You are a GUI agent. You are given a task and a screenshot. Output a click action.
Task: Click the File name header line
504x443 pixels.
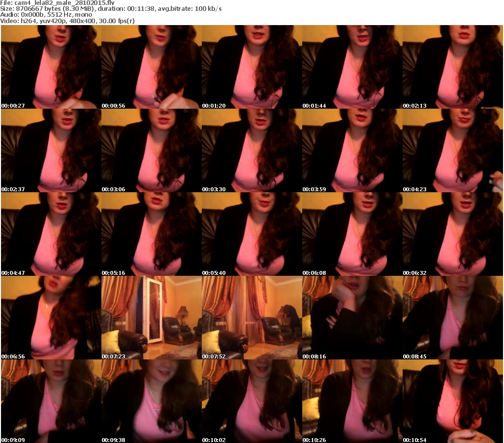coord(57,2)
